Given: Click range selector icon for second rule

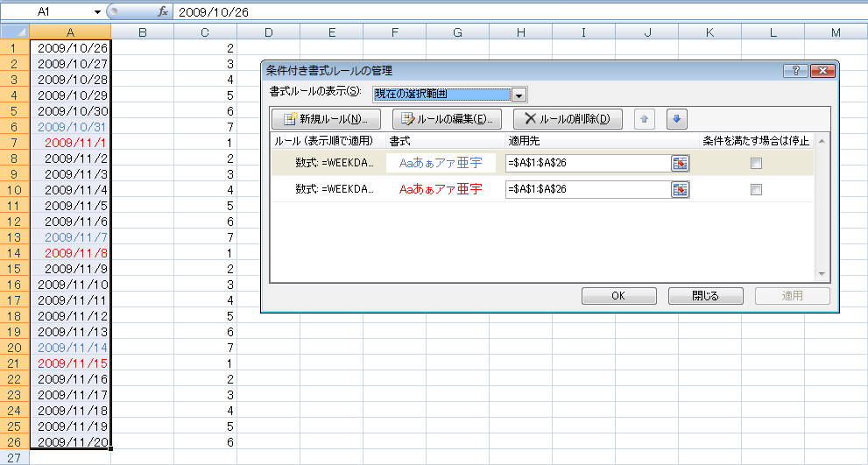Looking at the screenshot, I should pos(680,189).
